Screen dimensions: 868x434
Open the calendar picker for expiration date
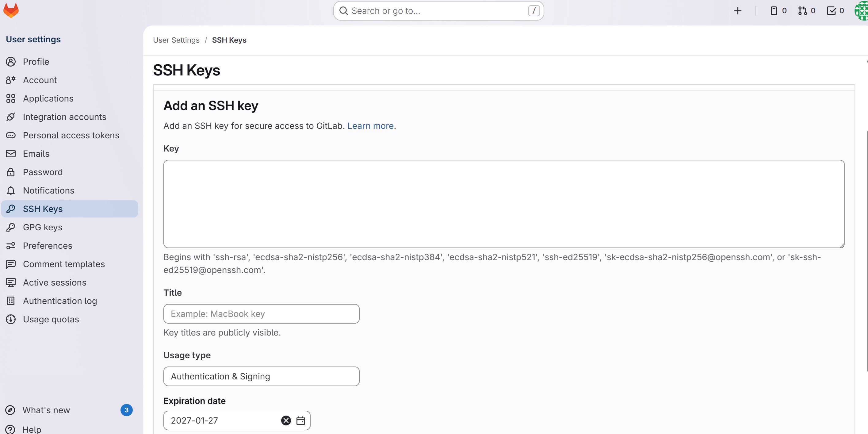pos(301,420)
